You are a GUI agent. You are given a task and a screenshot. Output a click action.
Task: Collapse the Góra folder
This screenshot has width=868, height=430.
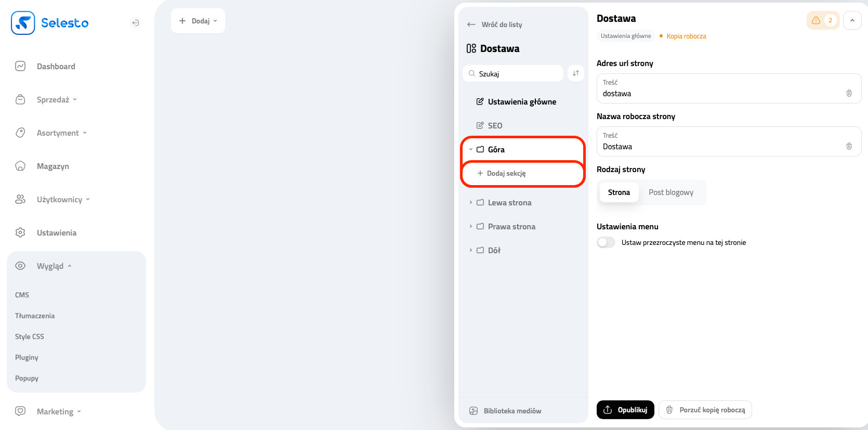pos(471,150)
